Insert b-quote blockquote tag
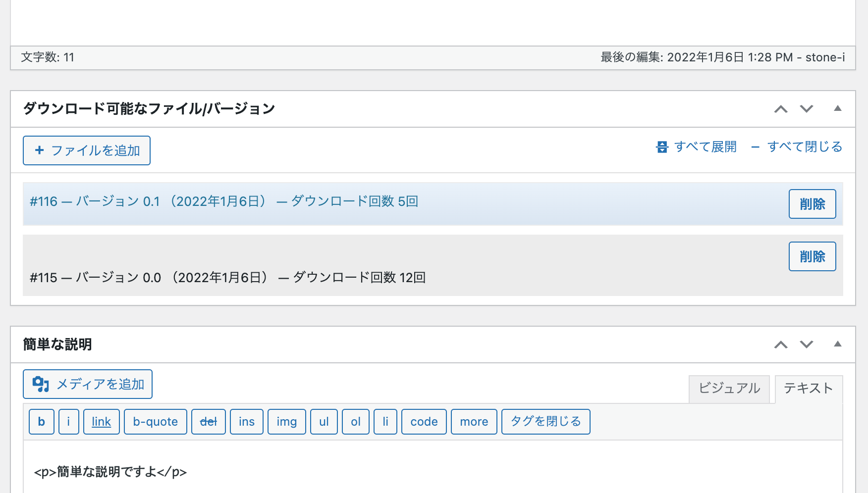 (x=156, y=422)
